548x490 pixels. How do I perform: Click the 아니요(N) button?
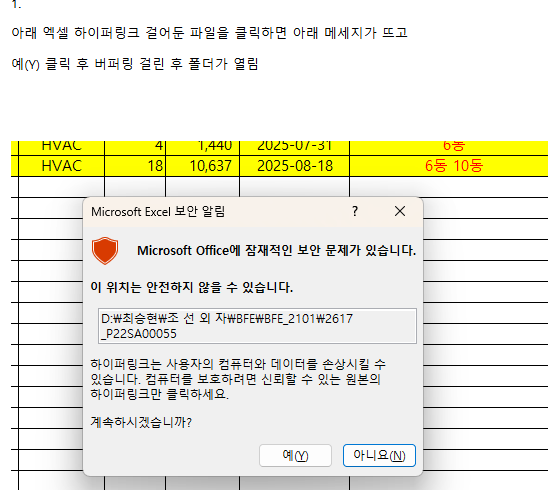(x=379, y=455)
